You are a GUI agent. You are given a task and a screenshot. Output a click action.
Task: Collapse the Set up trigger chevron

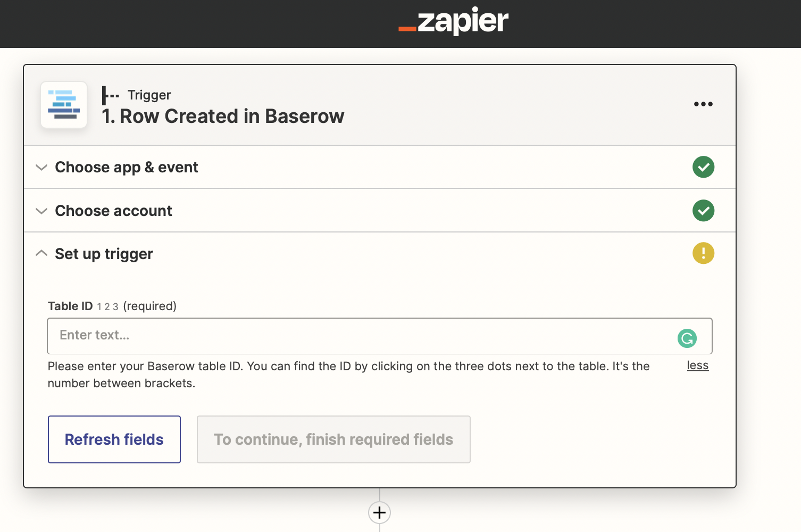click(x=41, y=254)
